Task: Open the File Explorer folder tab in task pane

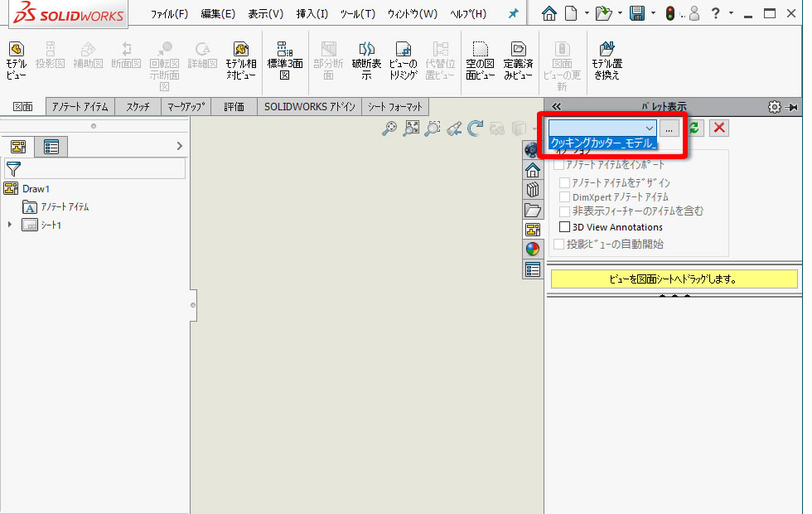Action: [x=532, y=210]
